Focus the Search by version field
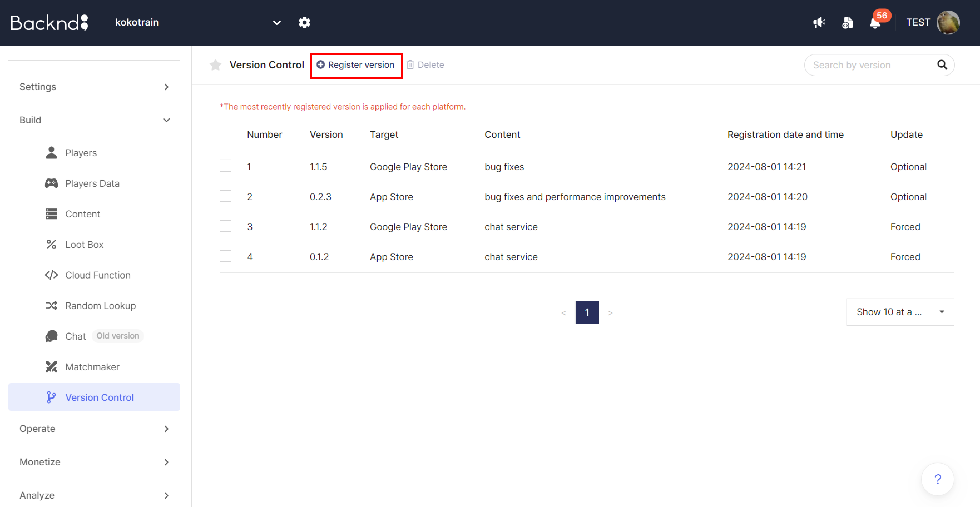 (871, 65)
